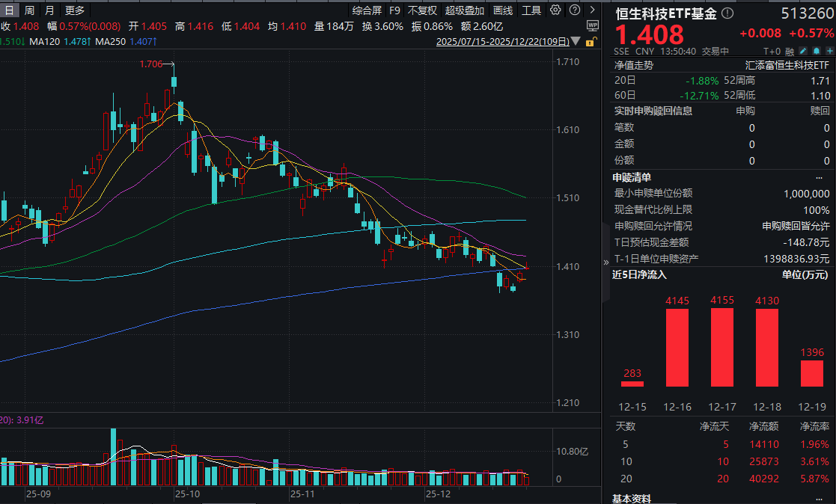The image size is (836, 504).
Task: Click the 综合屏 button
Action: pos(367,10)
